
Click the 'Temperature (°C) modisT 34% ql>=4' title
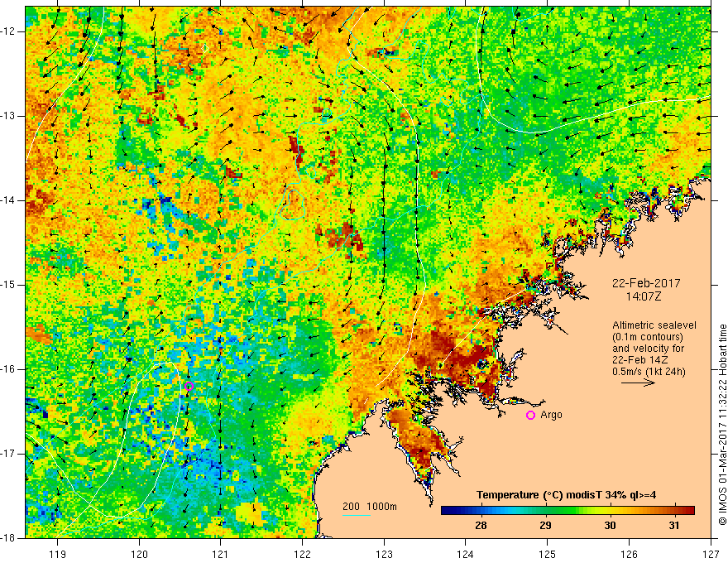coord(566,495)
